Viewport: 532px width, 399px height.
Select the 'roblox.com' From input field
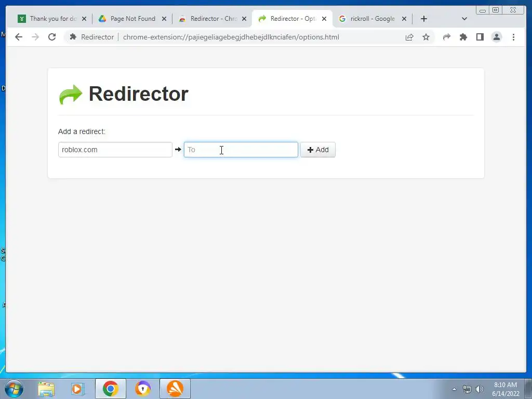pyautogui.click(x=115, y=150)
